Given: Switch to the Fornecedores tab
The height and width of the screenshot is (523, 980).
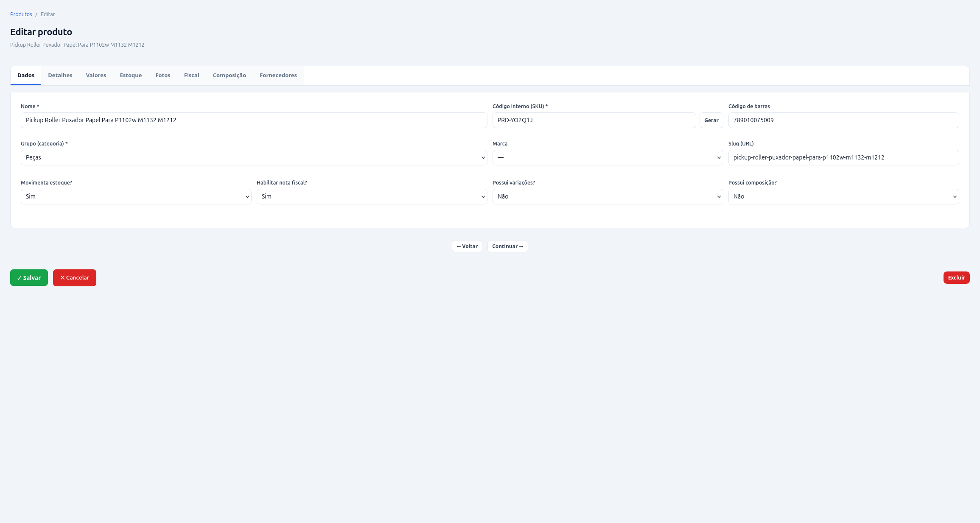Looking at the screenshot, I should (278, 76).
